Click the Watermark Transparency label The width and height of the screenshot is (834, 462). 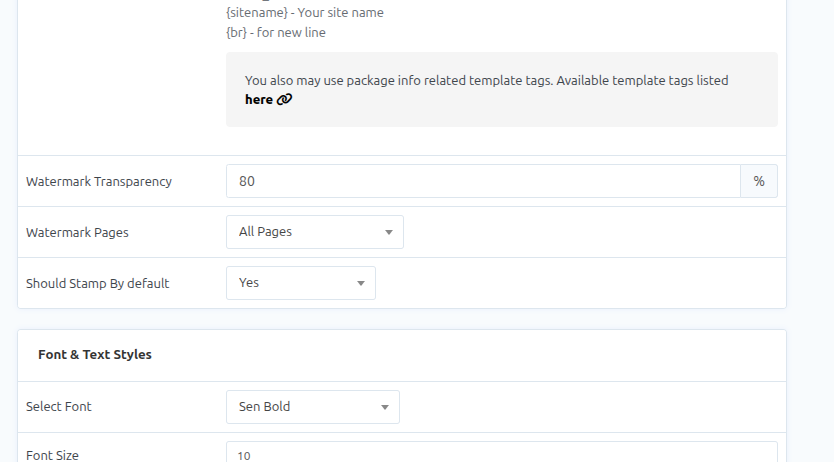click(99, 182)
